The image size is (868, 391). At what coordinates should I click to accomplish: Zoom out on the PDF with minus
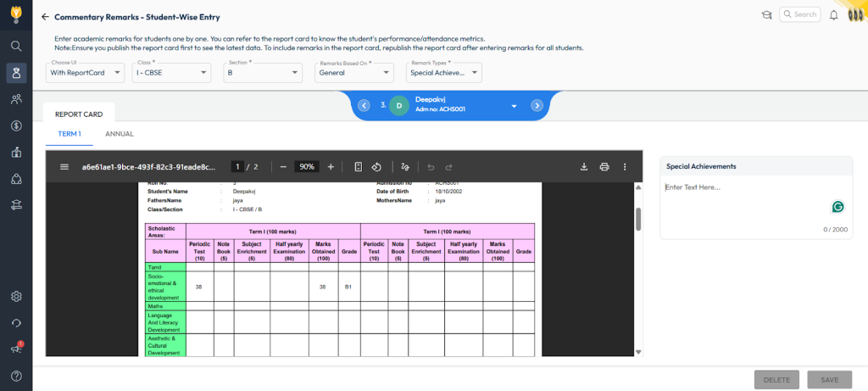(283, 167)
